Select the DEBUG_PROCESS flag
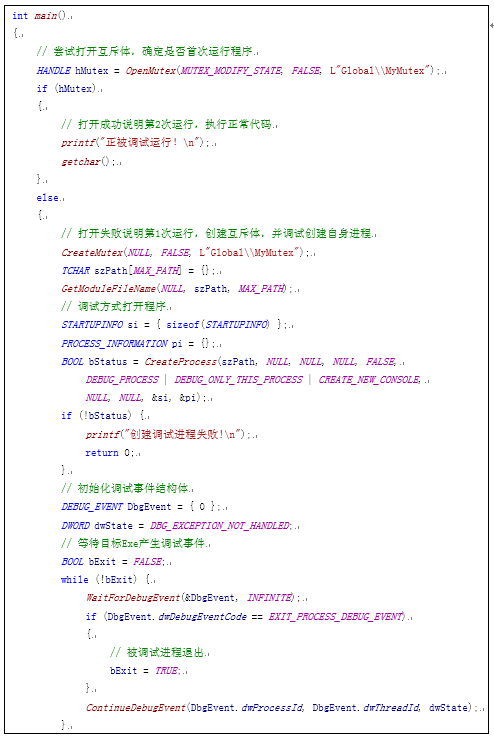Screen dimensions: 494x739 [x=122, y=379]
